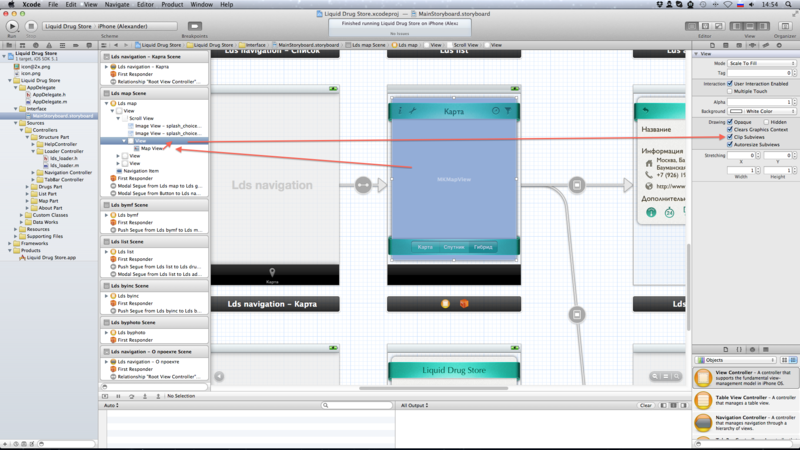Collapse the document outline with arrow button
800x450 pixels.
click(x=219, y=376)
